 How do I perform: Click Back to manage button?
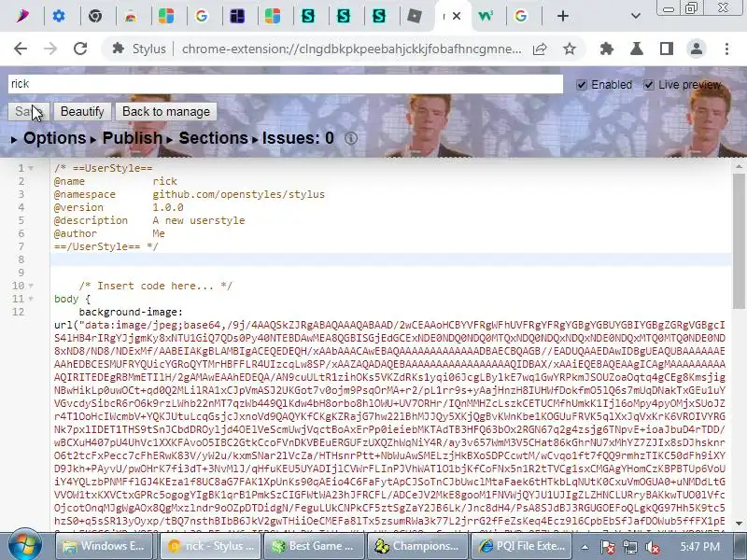[x=166, y=111]
